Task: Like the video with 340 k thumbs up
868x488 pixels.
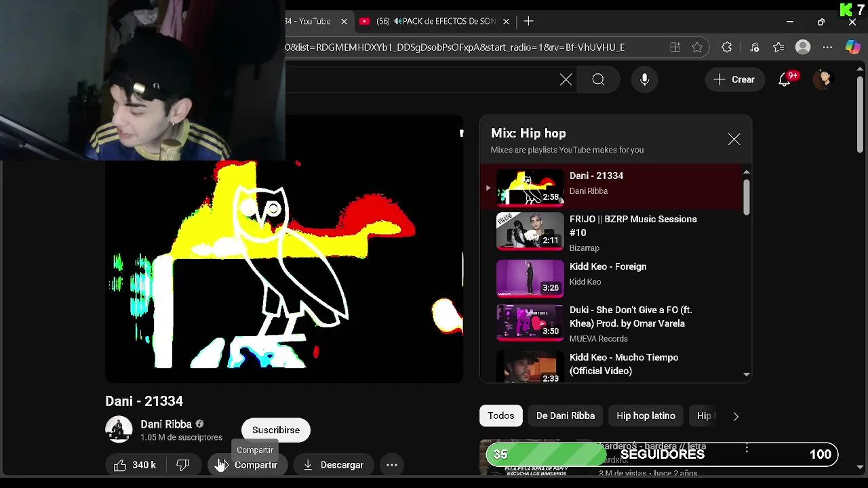Action: pyautogui.click(x=136, y=465)
